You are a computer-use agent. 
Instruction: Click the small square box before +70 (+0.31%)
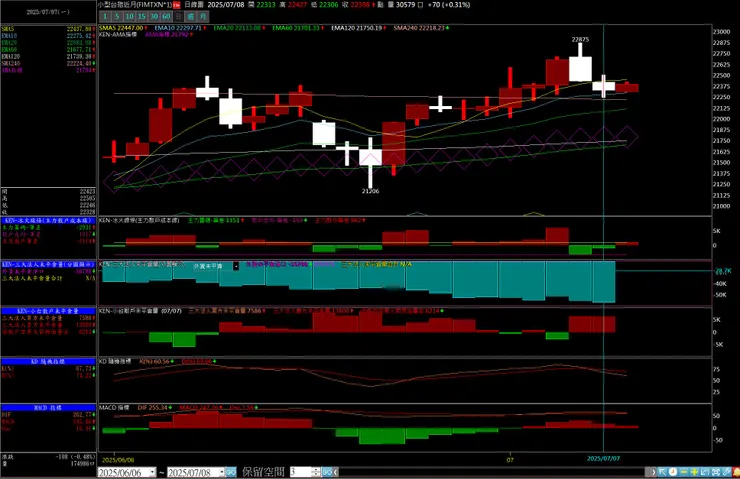[x=420, y=5]
